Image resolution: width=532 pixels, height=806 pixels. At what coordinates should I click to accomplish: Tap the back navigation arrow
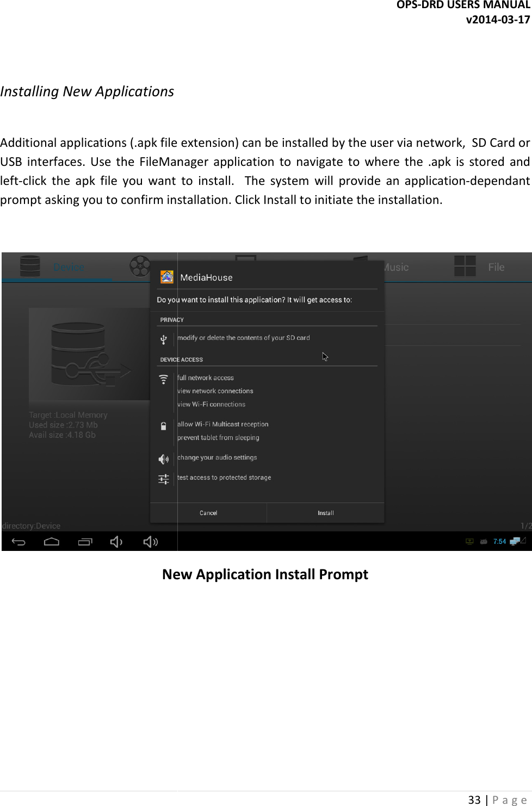(19, 541)
